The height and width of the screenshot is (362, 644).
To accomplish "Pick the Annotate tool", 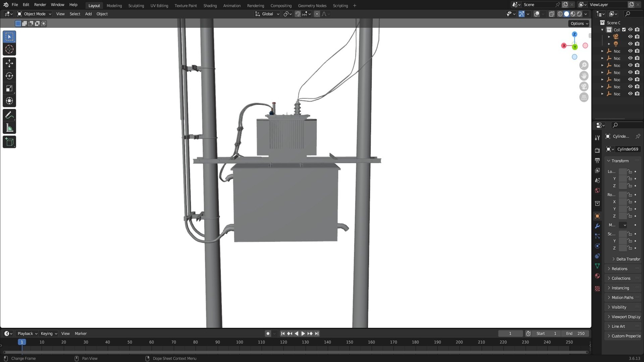I will point(9,115).
